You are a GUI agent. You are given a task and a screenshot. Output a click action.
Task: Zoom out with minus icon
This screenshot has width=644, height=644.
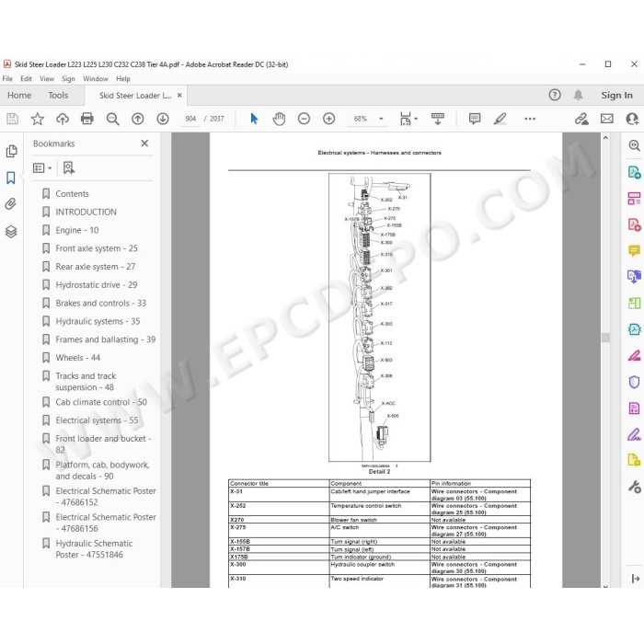pyautogui.click(x=304, y=119)
